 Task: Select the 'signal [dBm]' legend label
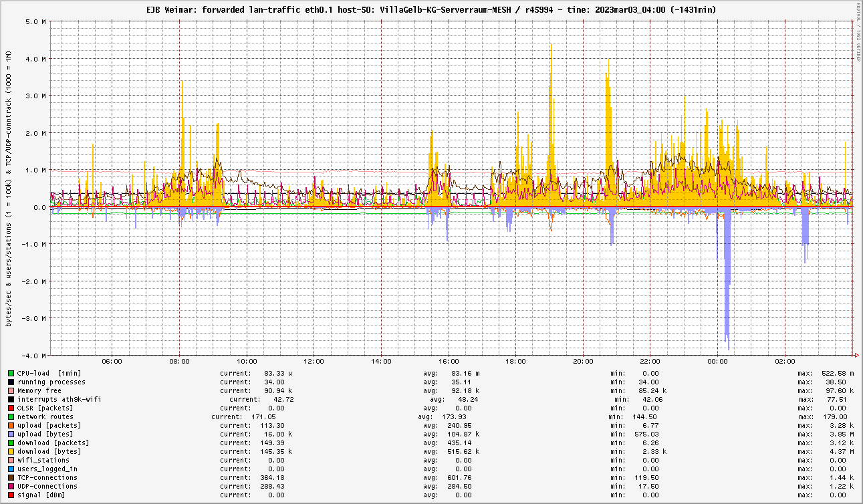coord(41,495)
